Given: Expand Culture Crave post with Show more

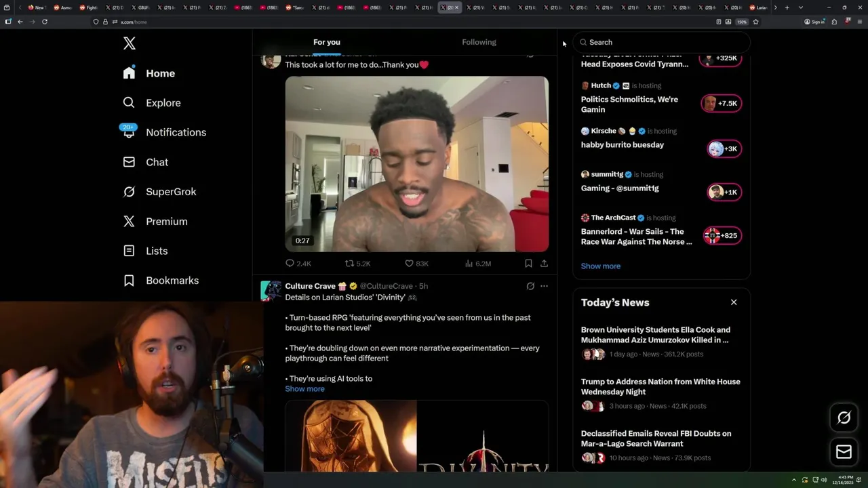Looking at the screenshot, I should (x=304, y=389).
